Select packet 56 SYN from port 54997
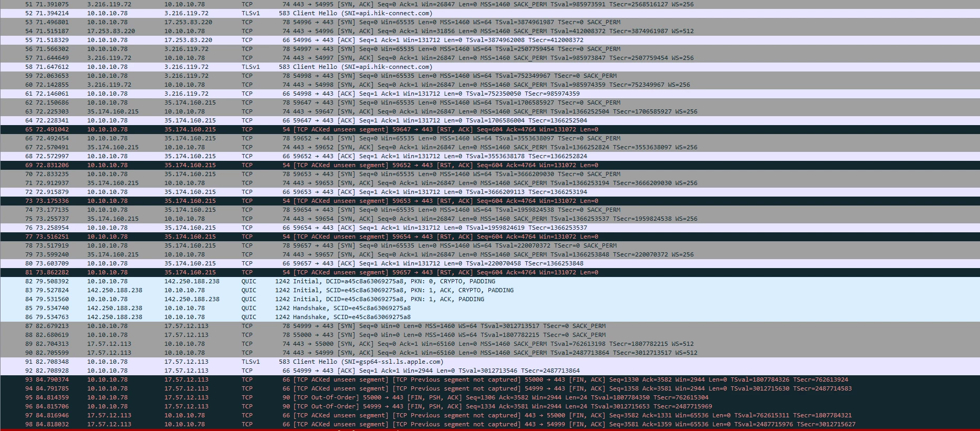Image resolution: width=980 pixels, height=431 pixels. pos(490,49)
